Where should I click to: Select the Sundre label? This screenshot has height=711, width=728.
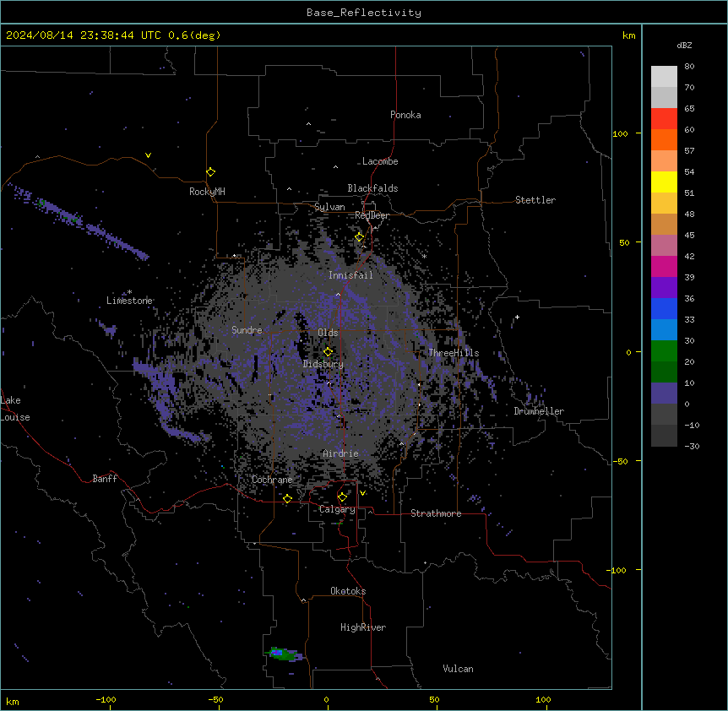click(x=247, y=330)
